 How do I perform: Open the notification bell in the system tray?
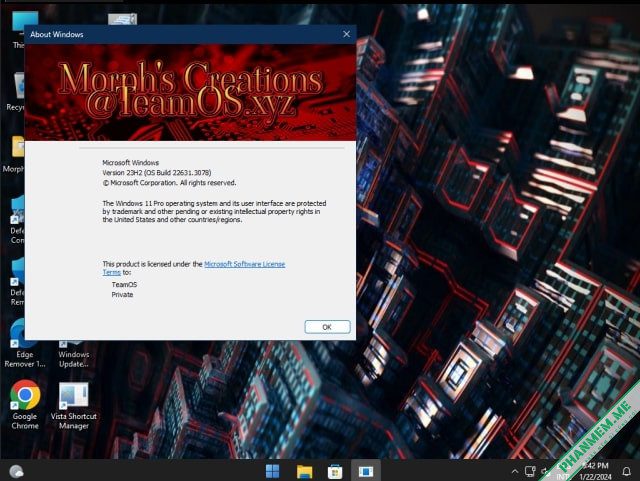click(627, 471)
